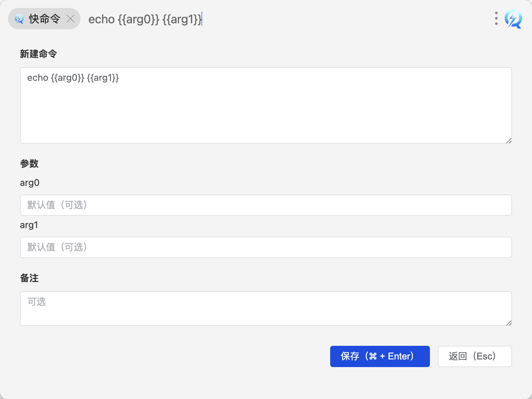Click resize handle of 备注 text area
532x399 pixels.
[509, 323]
